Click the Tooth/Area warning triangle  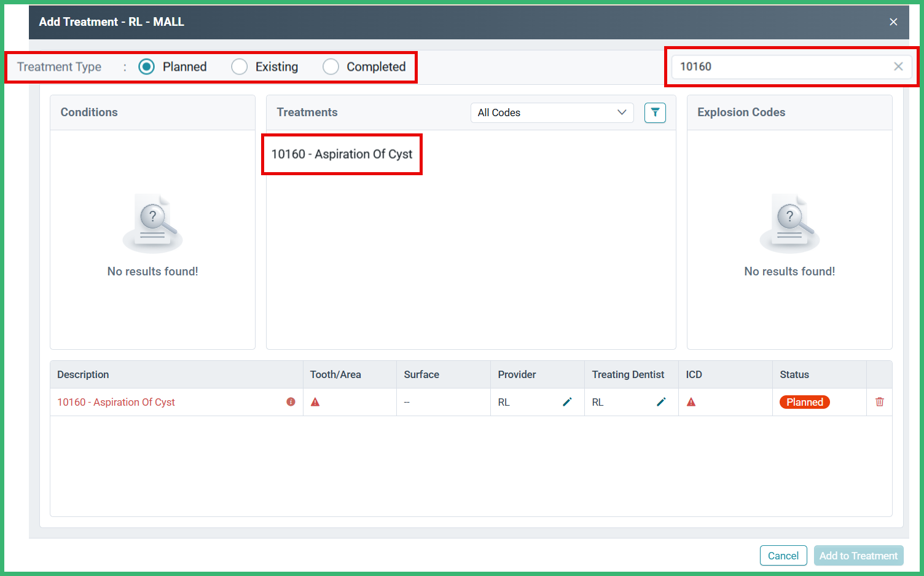click(x=315, y=402)
